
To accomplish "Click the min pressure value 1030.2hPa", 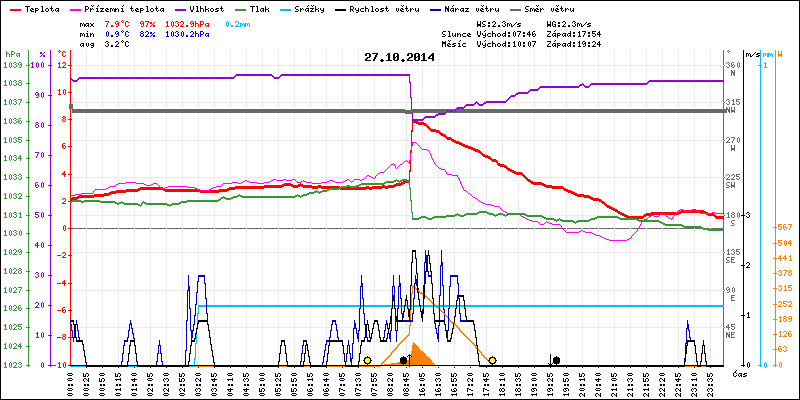I will pyautogui.click(x=187, y=34).
